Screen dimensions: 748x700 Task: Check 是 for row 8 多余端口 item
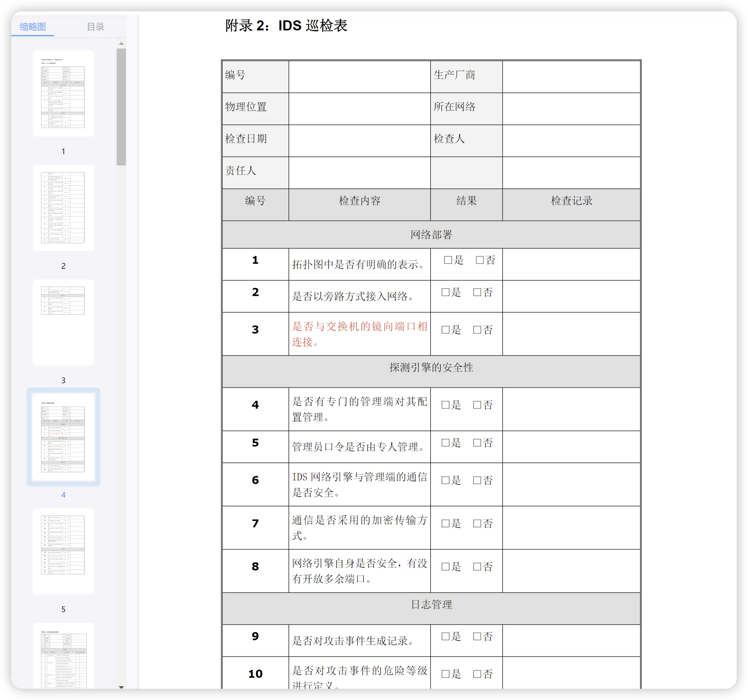[x=446, y=567]
